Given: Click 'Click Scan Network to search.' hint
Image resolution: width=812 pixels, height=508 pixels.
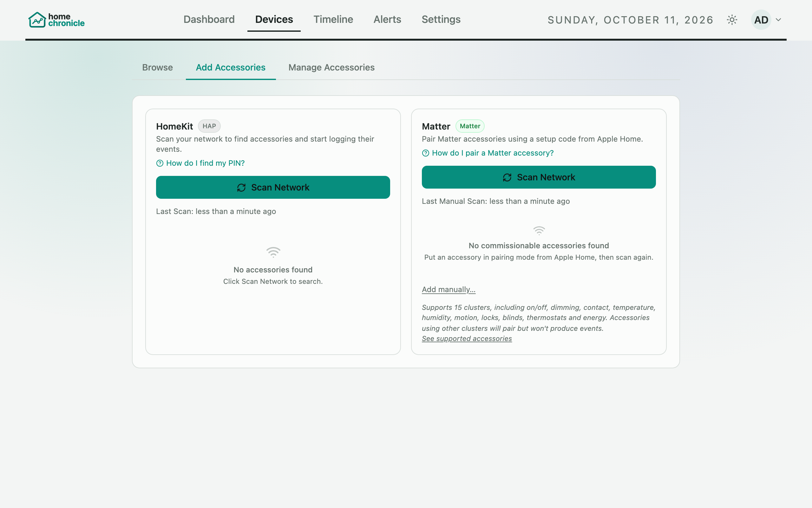Looking at the screenshot, I should [x=273, y=282].
